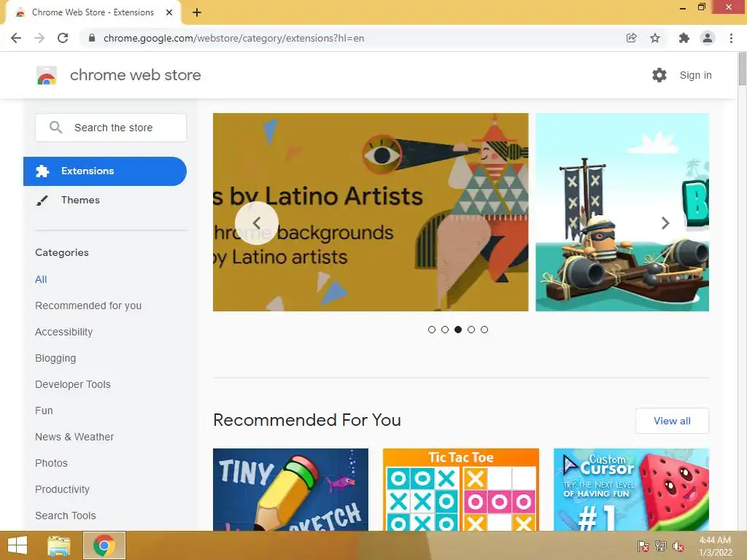Show the previous carousel slide

coord(257,223)
